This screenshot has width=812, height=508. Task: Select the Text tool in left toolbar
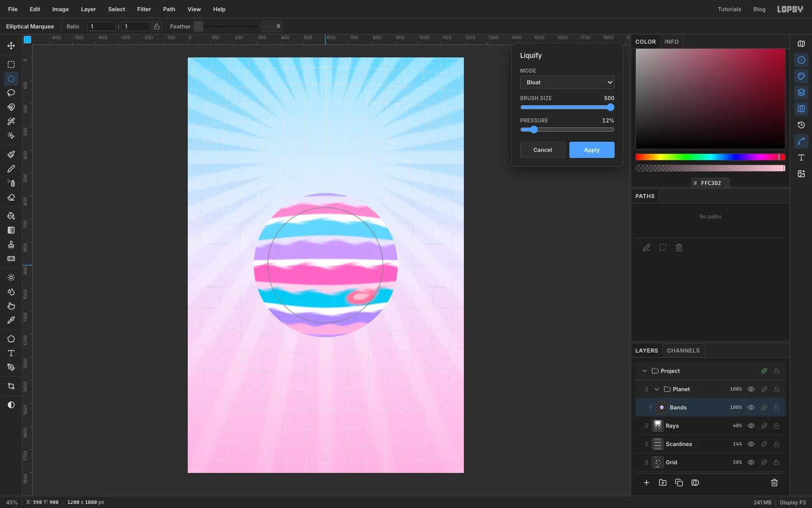click(11, 353)
